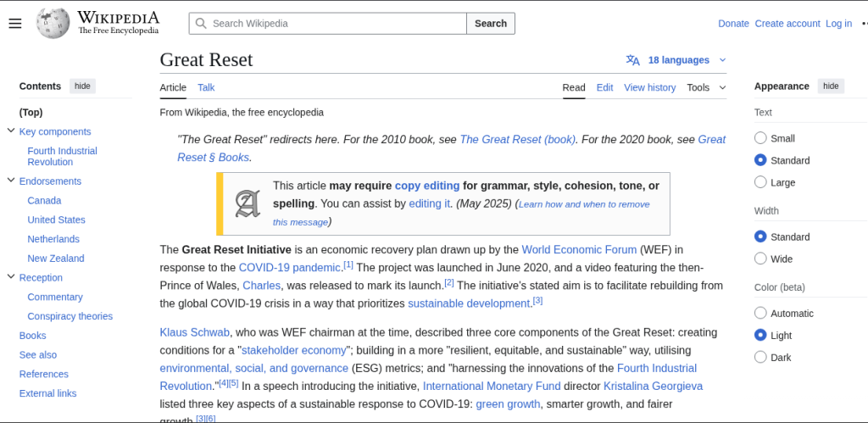The width and height of the screenshot is (868, 423).
Task: Hide the Appearance panel
Action: (x=831, y=86)
